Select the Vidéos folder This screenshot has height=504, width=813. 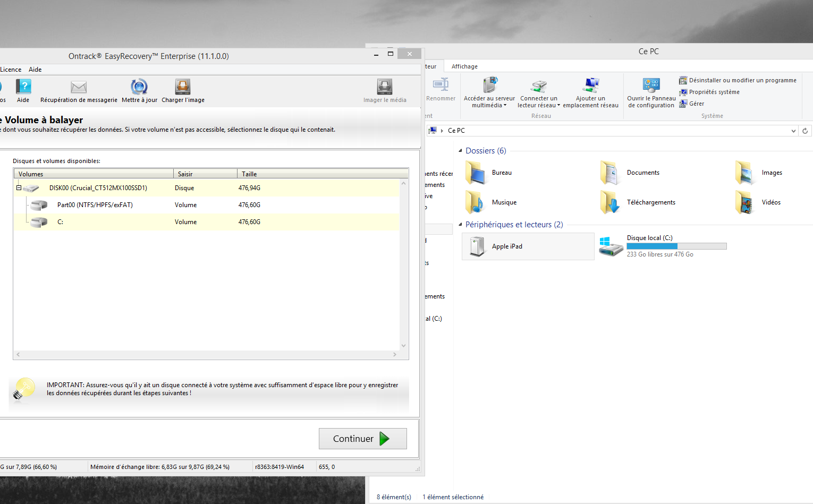pos(758,202)
